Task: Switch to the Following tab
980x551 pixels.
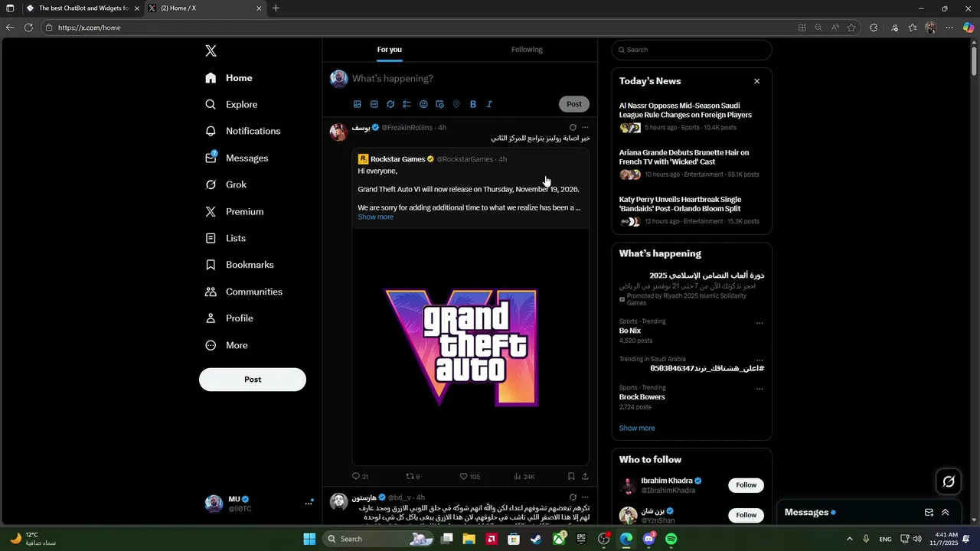Action: [x=527, y=50]
